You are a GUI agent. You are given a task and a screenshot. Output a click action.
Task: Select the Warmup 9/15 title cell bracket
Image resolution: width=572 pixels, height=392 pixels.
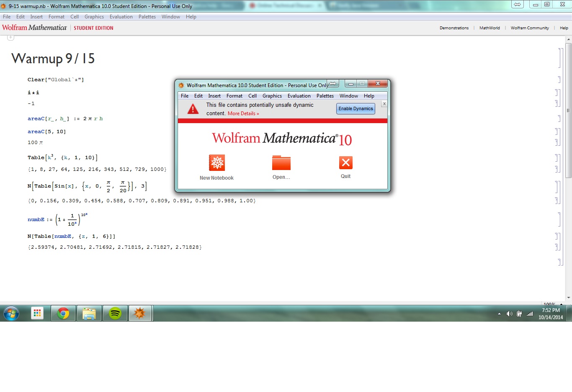click(559, 58)
